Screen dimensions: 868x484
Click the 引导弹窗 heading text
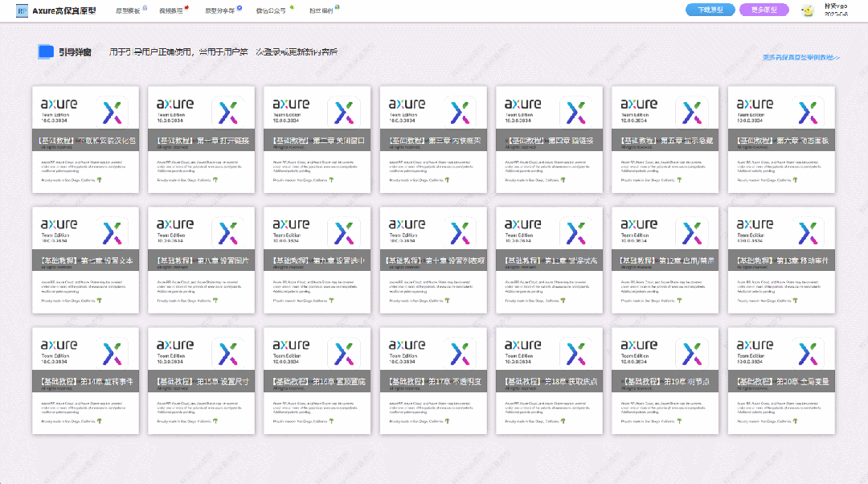(76, 52)
